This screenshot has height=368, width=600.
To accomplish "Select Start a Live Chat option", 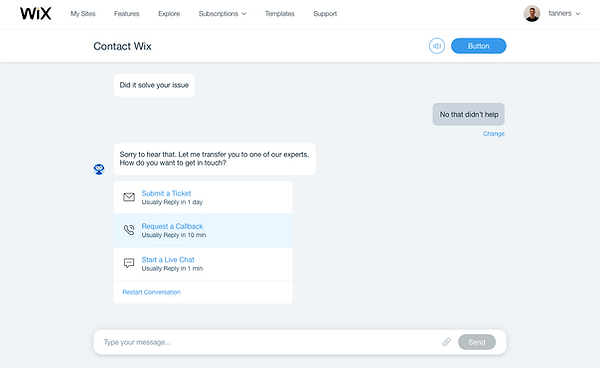I will point(203,264).
